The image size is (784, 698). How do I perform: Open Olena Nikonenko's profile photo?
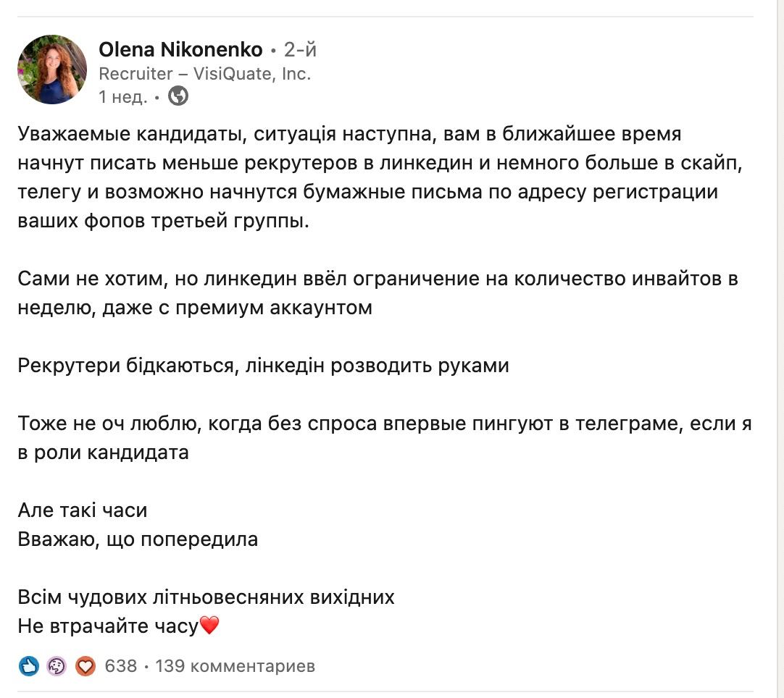pos(52,70)
